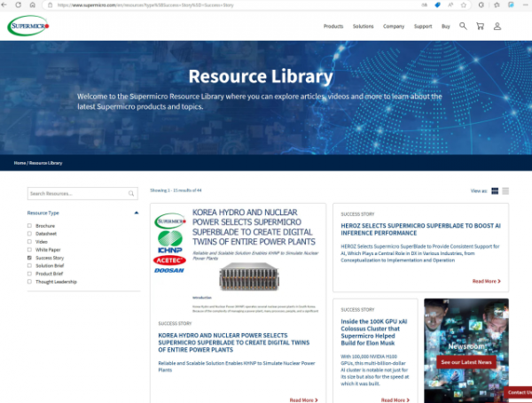Click See our Latest News button
The width and height of the screenshot is (532, 403).
(466, 362)
